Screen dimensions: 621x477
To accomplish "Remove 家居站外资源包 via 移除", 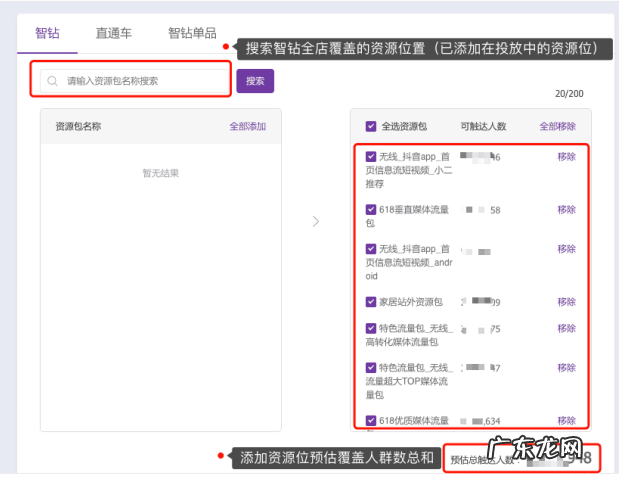I will 566,302.
